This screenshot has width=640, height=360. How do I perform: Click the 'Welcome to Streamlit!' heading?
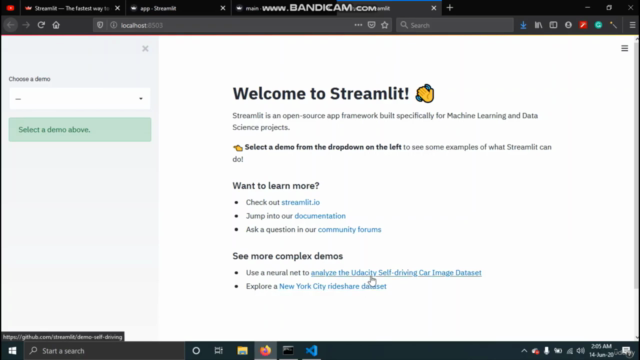point(321,93)
